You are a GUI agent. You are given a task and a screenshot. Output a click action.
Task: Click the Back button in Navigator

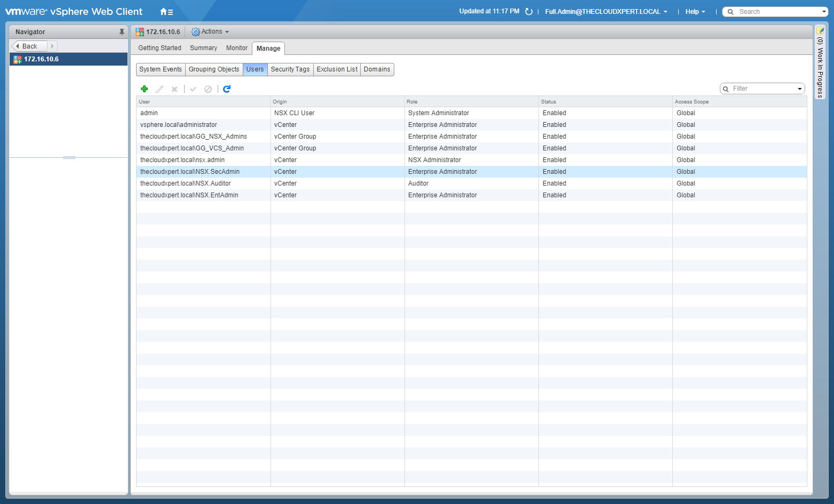30,46
